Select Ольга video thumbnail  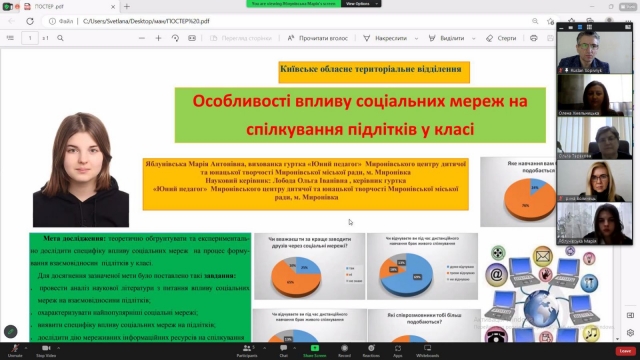pos(595,138)
